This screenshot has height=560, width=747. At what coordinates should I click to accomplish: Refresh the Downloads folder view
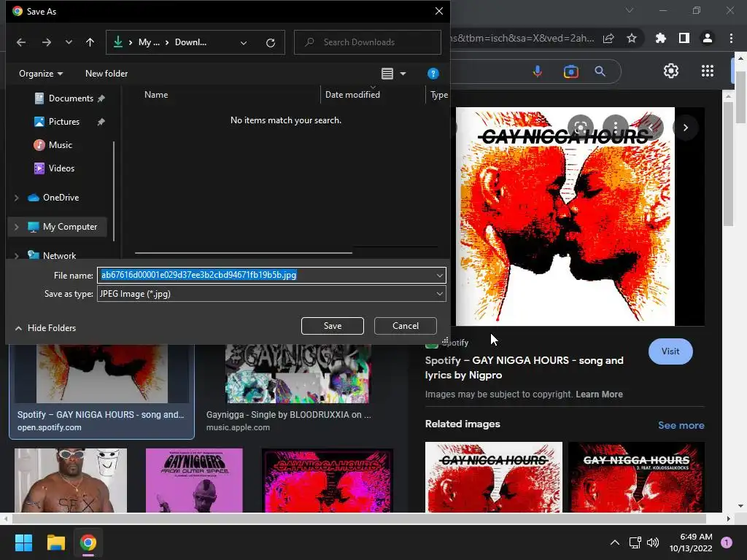coord(271,43)
